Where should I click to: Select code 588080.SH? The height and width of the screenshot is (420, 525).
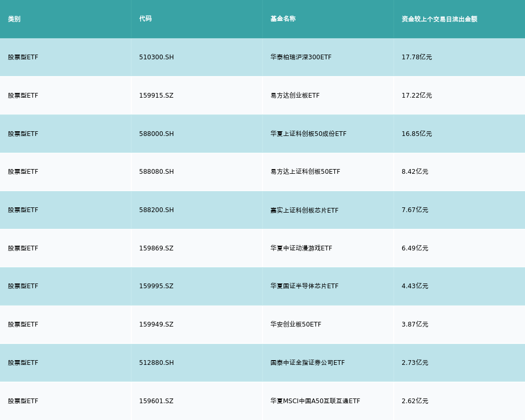coord(156,172)
